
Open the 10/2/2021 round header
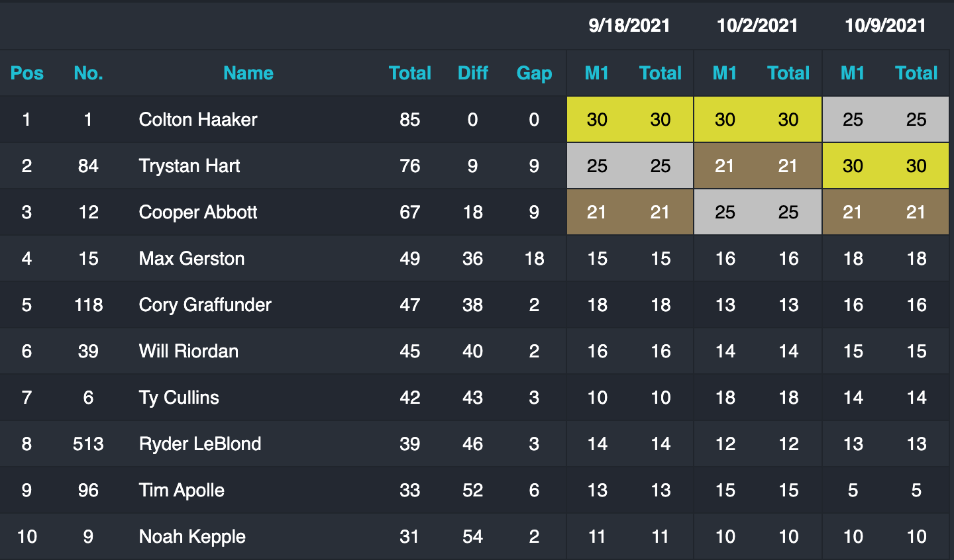click(x=757, y=26)
